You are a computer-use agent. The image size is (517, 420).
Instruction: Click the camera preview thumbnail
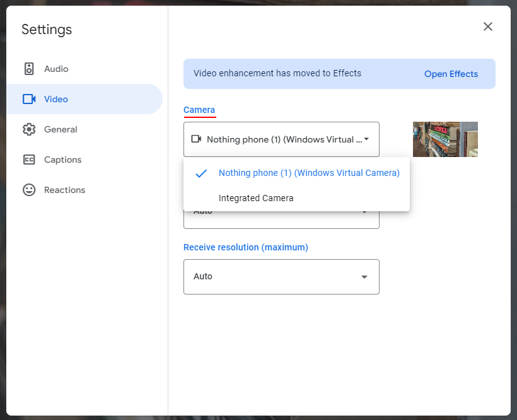point(445,139)
